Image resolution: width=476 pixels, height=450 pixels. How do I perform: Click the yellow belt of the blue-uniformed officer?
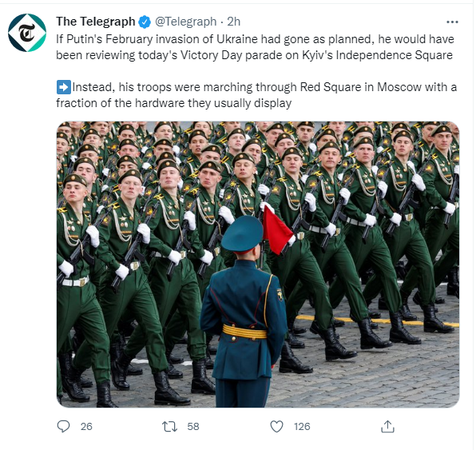tap(244, 332)
